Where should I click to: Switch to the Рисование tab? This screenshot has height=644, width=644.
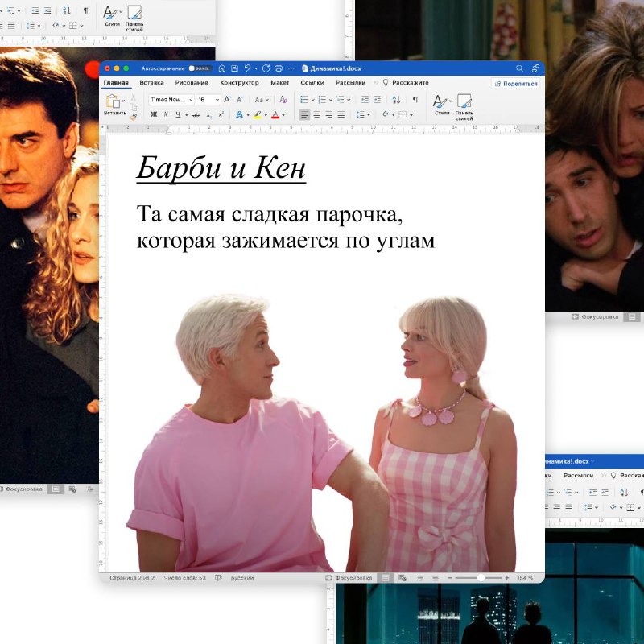[192, 83]
